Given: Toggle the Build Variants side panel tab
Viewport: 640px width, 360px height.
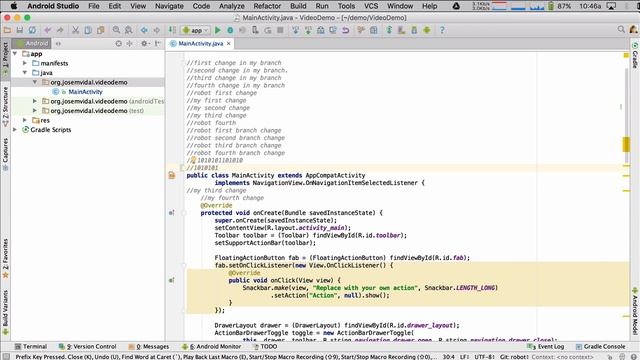Looking at the screenshot, I should pyautogui.click(x=5, y=312).
